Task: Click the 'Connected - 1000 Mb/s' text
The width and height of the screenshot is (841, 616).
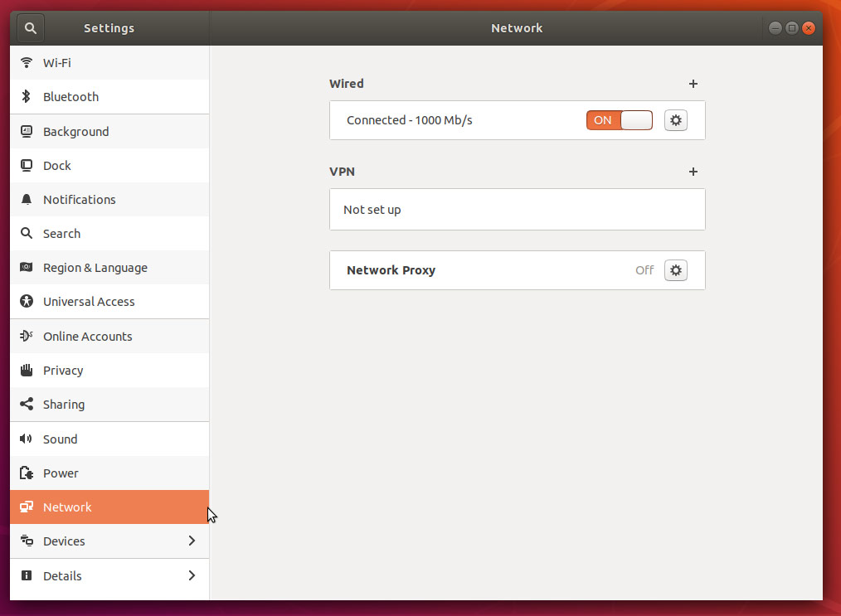Action: 409,120
